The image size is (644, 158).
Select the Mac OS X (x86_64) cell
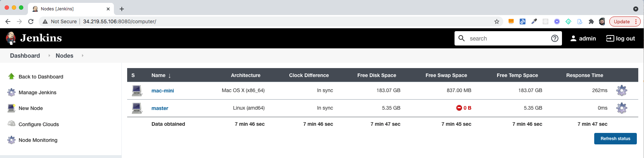pos(243,90)
